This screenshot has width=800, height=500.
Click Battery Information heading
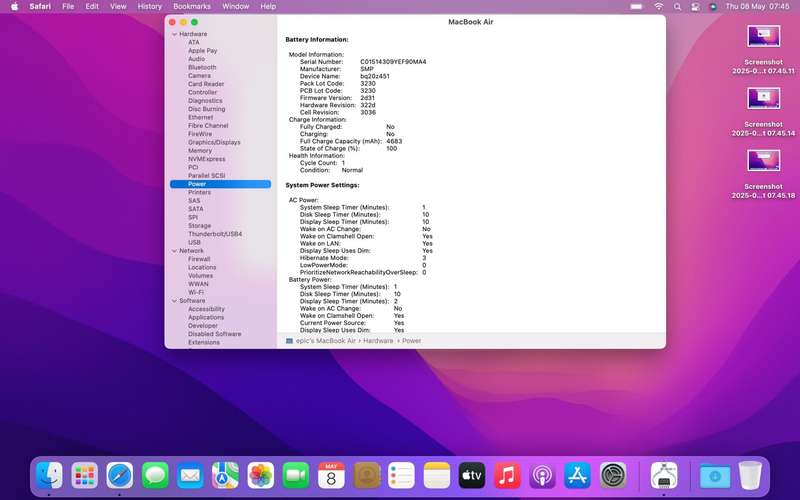(317, 40)
